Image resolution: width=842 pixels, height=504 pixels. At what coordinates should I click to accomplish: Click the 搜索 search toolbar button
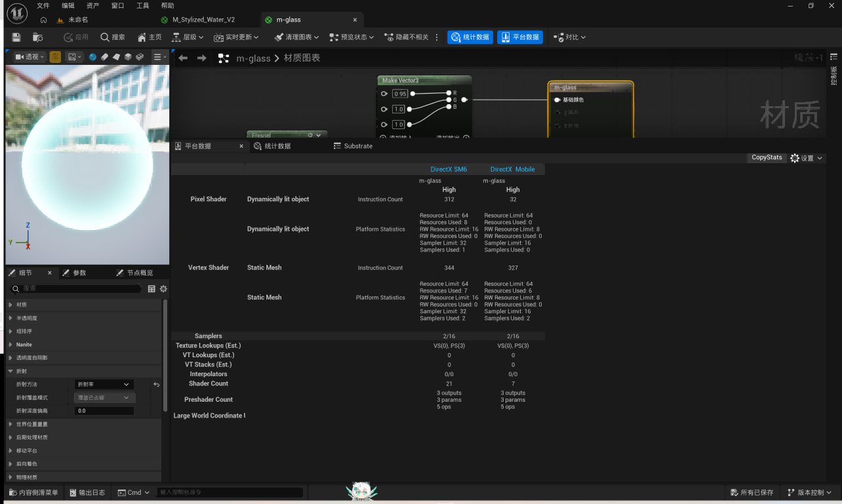click(113, 37)
